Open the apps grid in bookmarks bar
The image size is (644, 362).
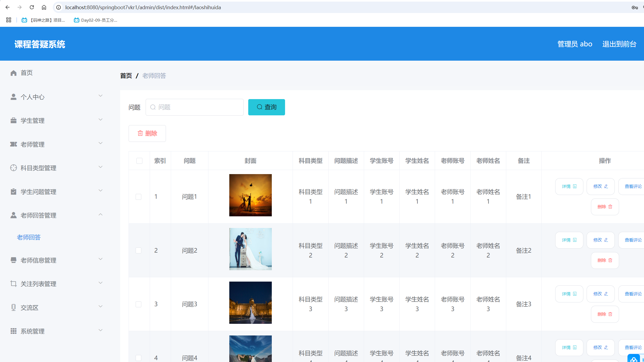tap(9, 20)
